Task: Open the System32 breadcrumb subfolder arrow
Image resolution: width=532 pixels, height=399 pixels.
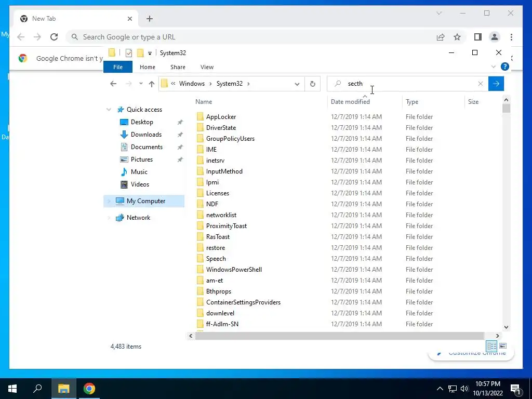Action: pos(248,84)
